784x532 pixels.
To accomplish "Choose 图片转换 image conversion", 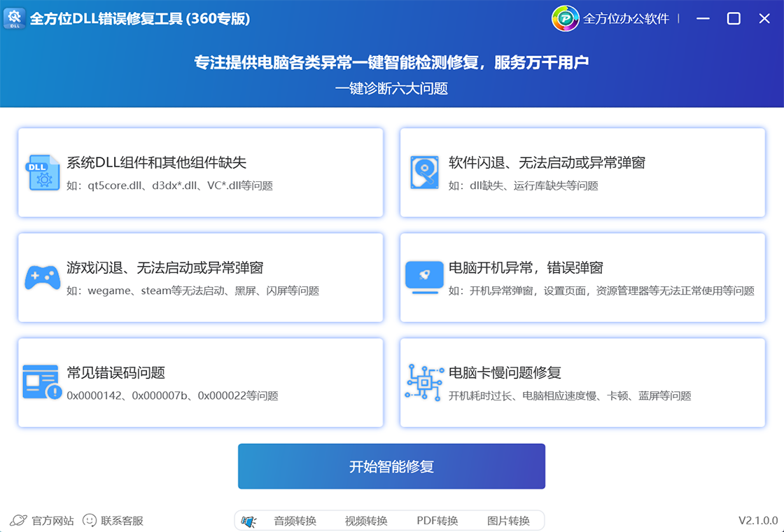I will [508, 521].
